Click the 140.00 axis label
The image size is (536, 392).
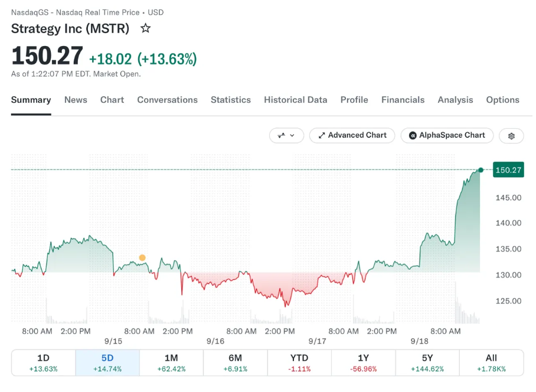pyautogui.click(x=508, y=223)
